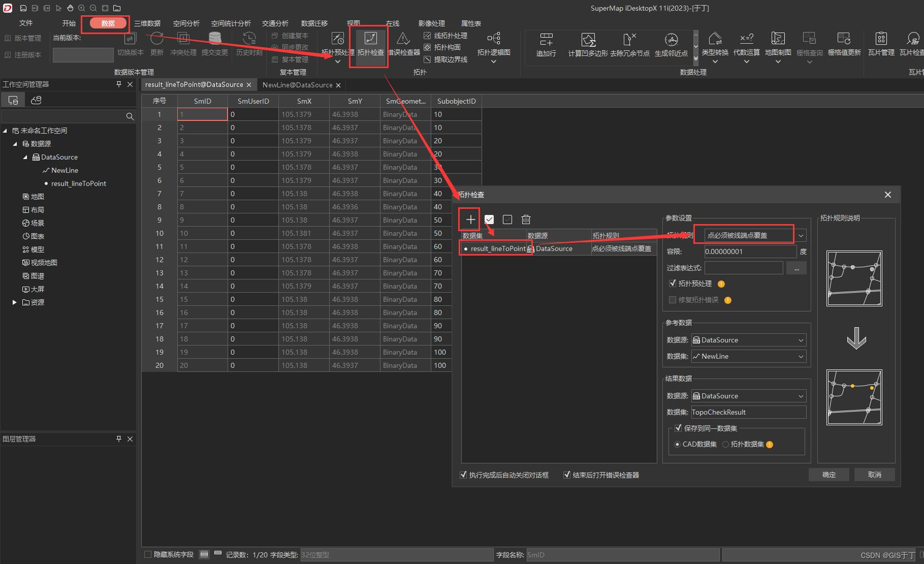Open the 文件 menu
Viewport: 924px width, 564px height.
pos(26,23)
